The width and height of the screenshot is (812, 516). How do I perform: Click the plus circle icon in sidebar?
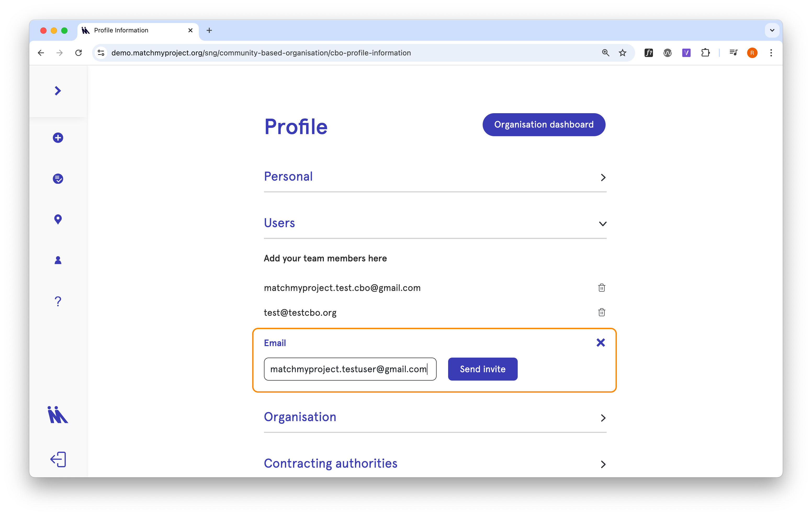(58, 137)
